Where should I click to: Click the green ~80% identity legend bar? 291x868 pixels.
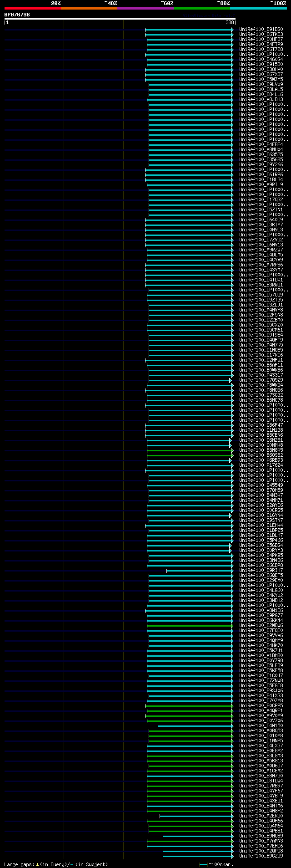coord(202,8)
